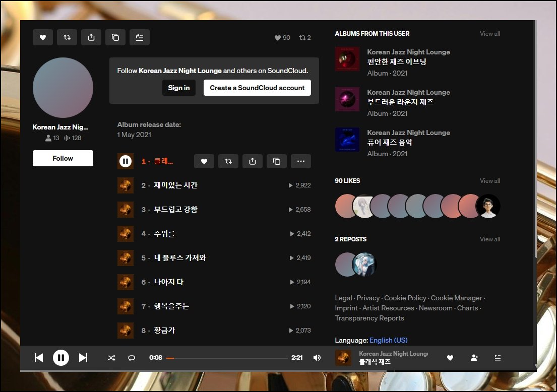Like track 1 with its heart button

click(204, 161)
